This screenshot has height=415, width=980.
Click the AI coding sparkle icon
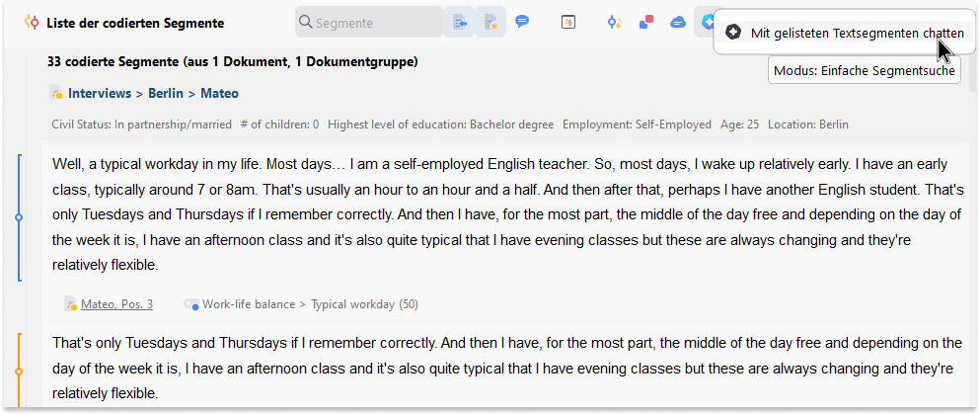615,23
